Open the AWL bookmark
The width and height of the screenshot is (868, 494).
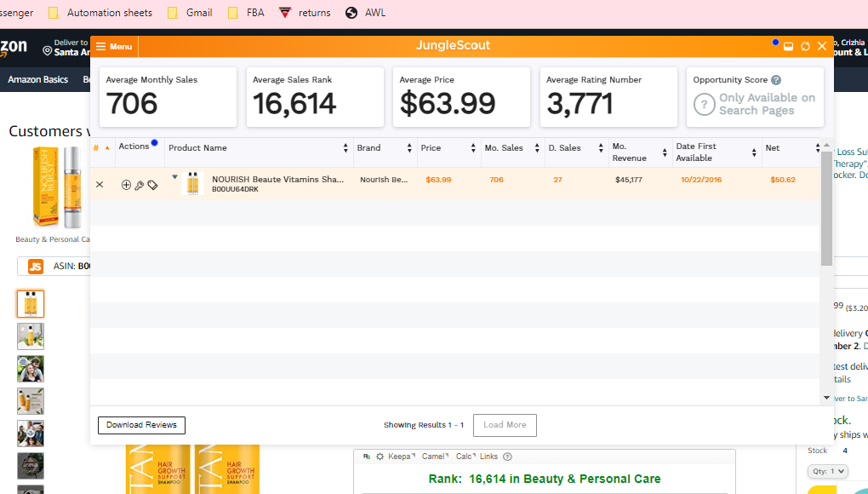(x=365, y=13)
